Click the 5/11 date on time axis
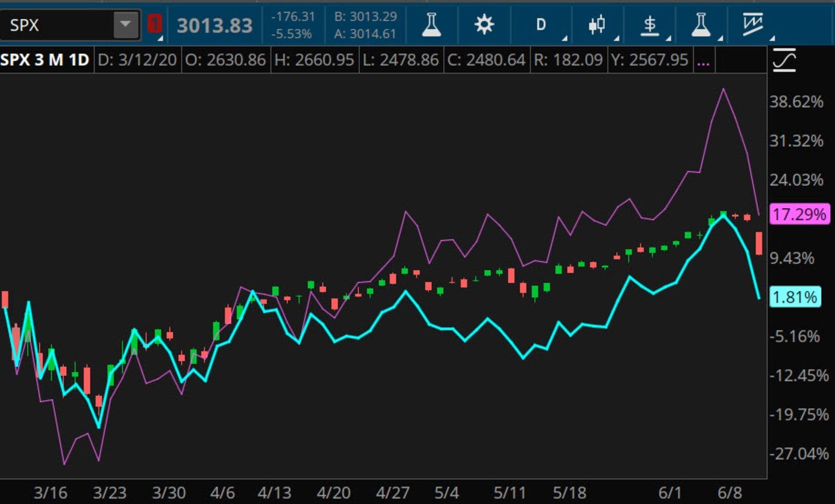This screenshot has height=504, width=835. tap(509, 493)
